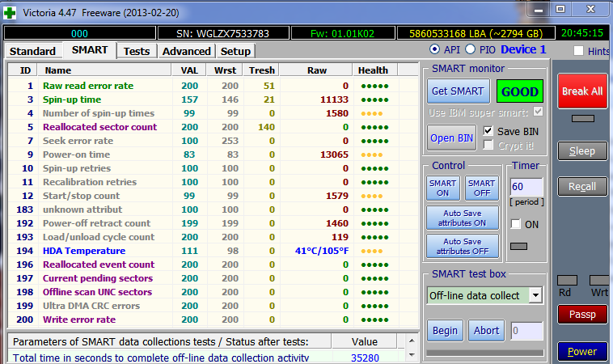Sort by the Name column header
Screen dimensions: 613x364
104,70
